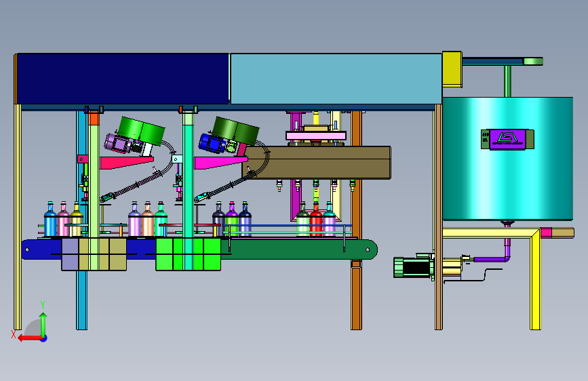Select the large cyan liquid tank
Image resolution: width=588 pixels, height=381 pixels.
[507, 159]
